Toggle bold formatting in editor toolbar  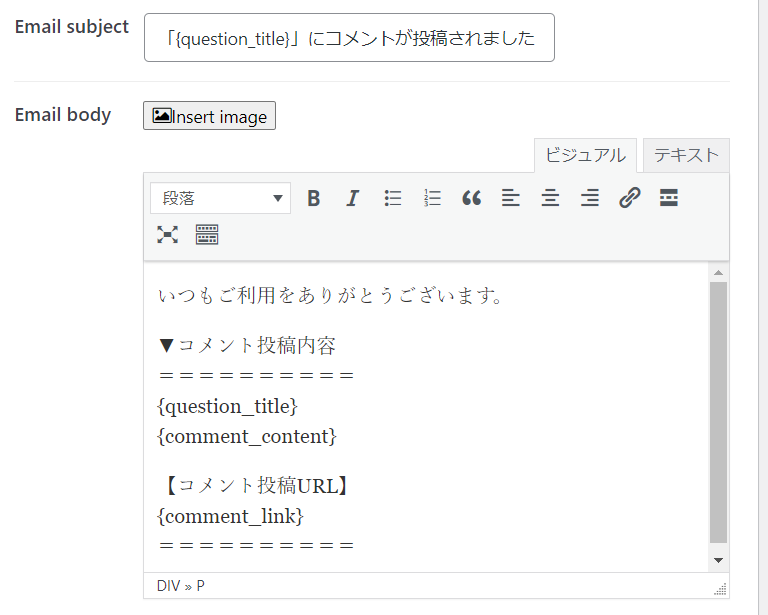[313, 198]
